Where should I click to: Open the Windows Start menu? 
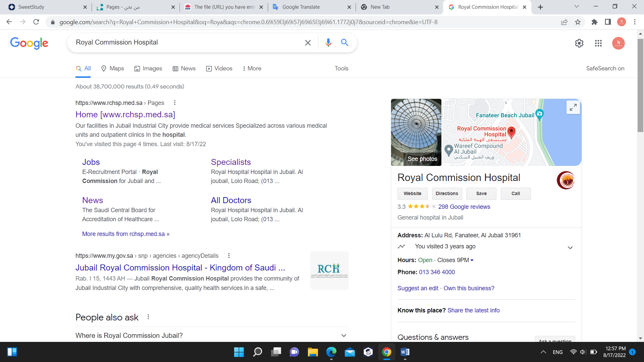click(x=239, y=352)
